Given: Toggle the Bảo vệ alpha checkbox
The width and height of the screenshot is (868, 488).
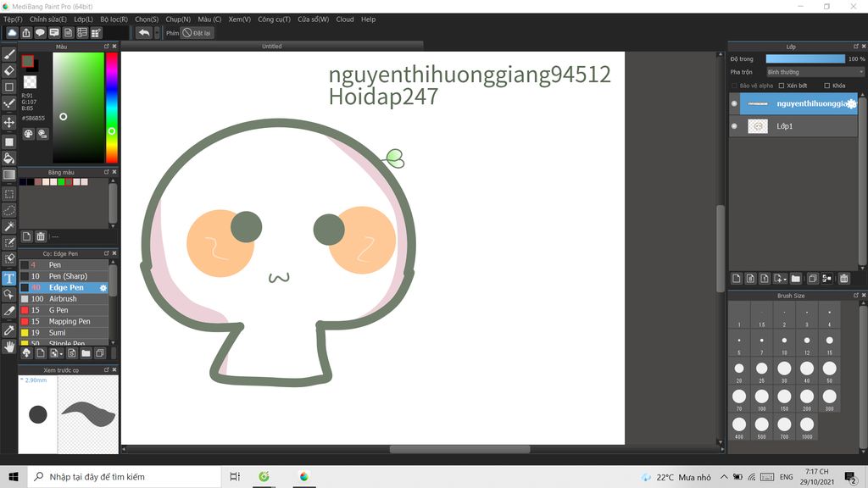Looking at the screenshot, I should (x=735, y=86).
